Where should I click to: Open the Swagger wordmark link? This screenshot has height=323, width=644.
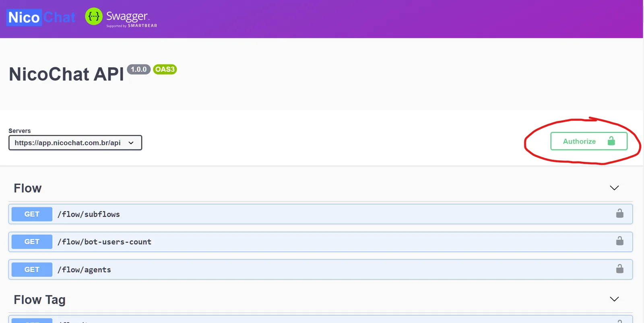click(x=132, y=19)
